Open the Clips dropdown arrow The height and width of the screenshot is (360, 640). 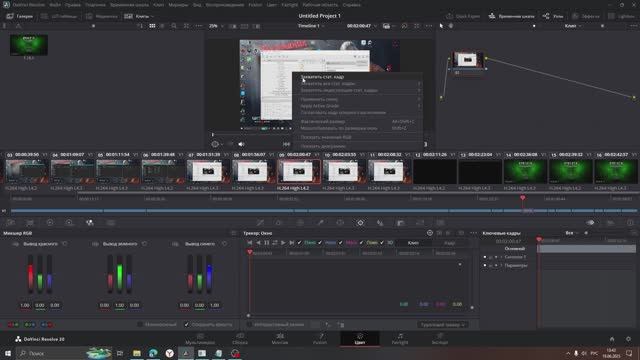click(x=153, y=16)
